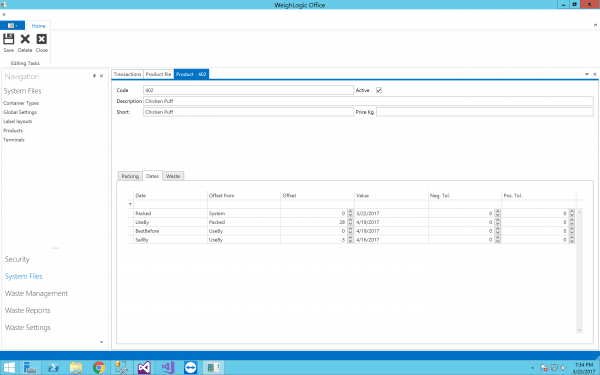This screenshot has width=600, height=375.
Task: Switch to the Waste tab
Action: (x=173, y=176)
